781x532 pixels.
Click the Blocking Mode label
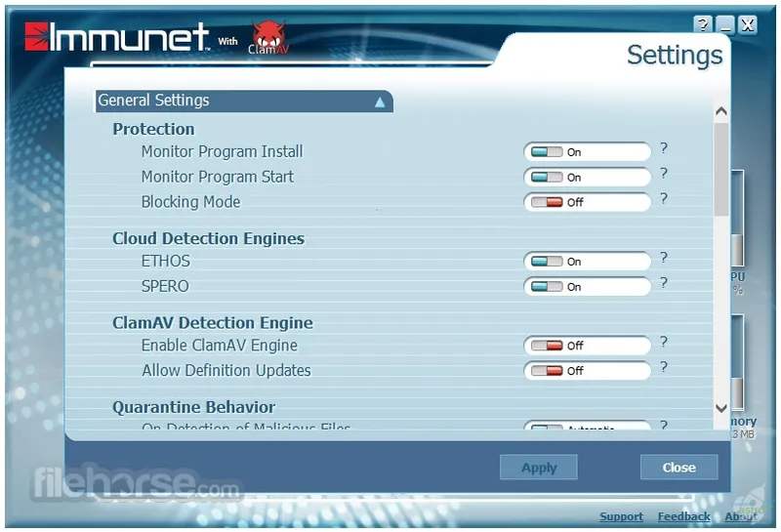[x=190, y=202]
